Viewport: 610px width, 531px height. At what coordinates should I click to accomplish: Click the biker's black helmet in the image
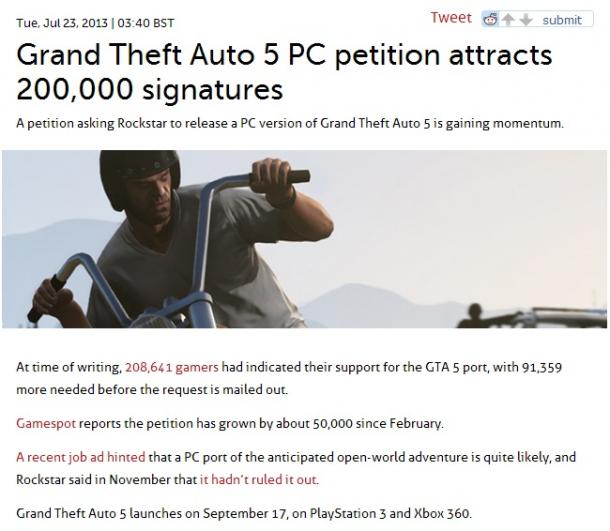(x=139, y=175)
